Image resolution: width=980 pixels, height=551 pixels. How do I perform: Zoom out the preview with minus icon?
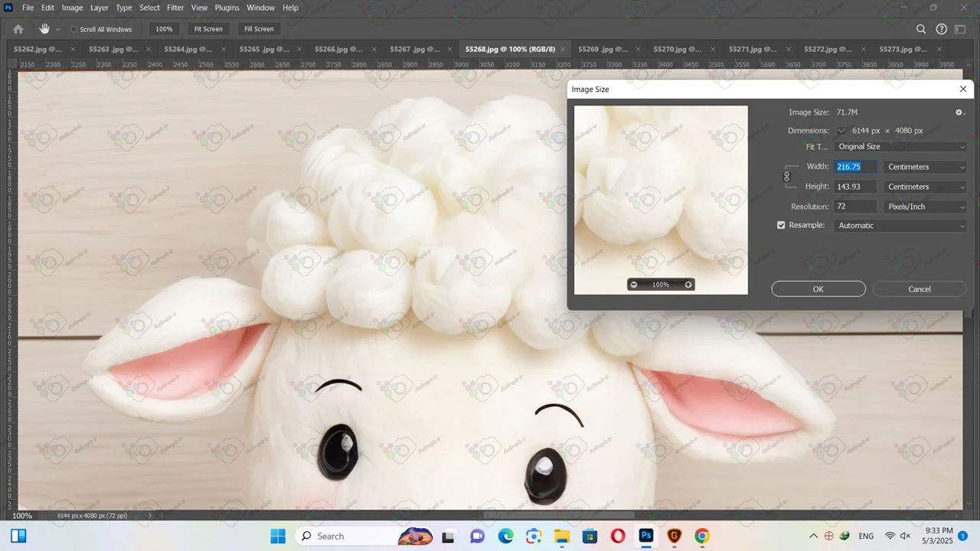tap(634, 285)
